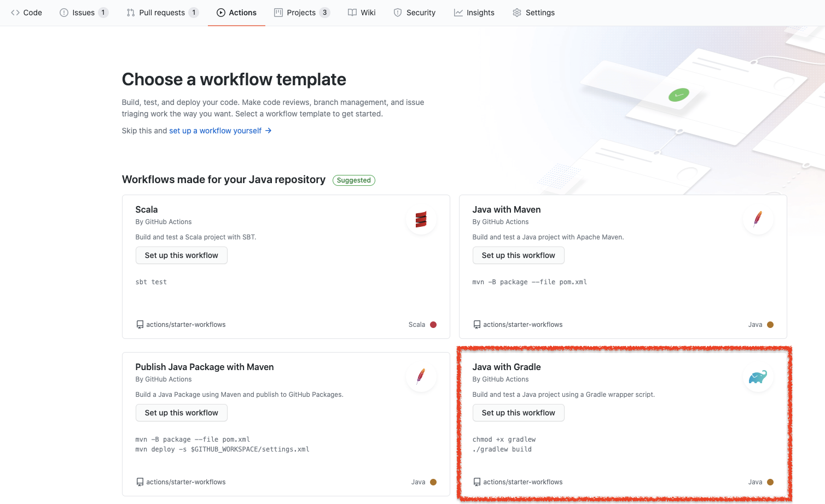The width and height of the screenshot is (825, 504).
Task: Click the Wiki book icon
Action: tap(352, 13)
